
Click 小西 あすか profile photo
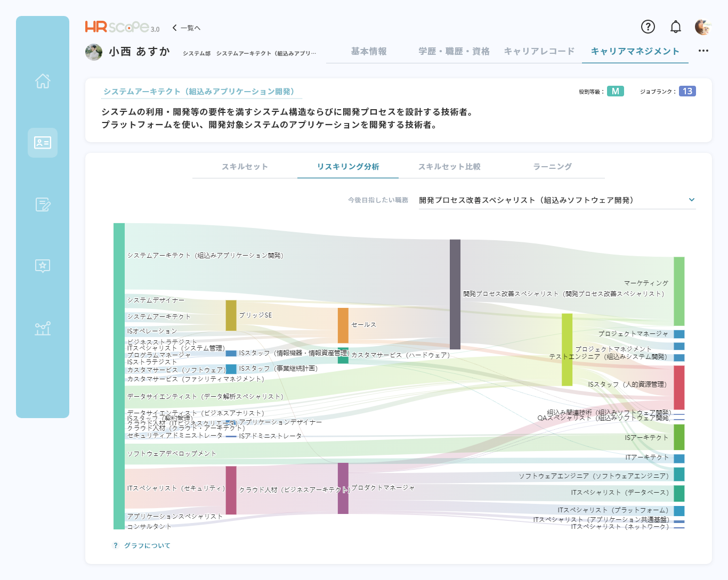coord(94,52)
